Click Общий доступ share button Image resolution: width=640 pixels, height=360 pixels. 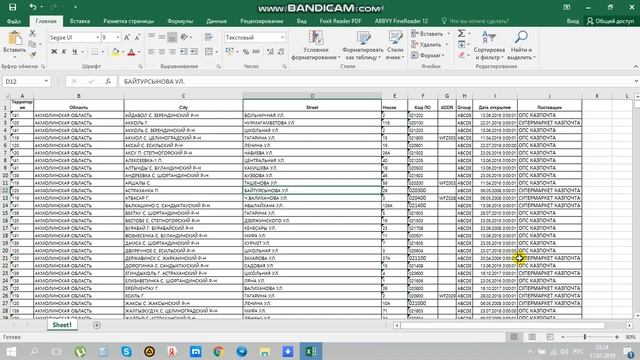pyautogui.click(x=611, y=21)
